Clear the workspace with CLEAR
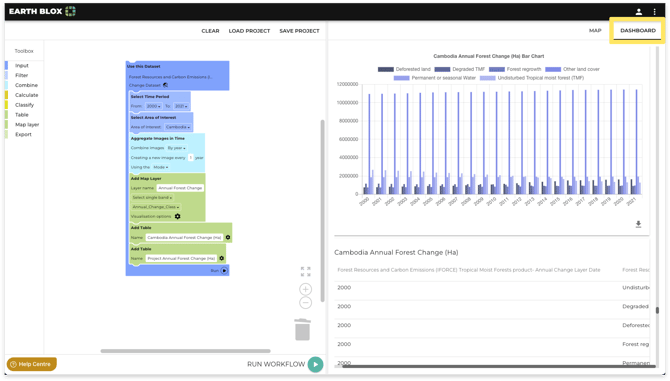 (x=210, y=31)
